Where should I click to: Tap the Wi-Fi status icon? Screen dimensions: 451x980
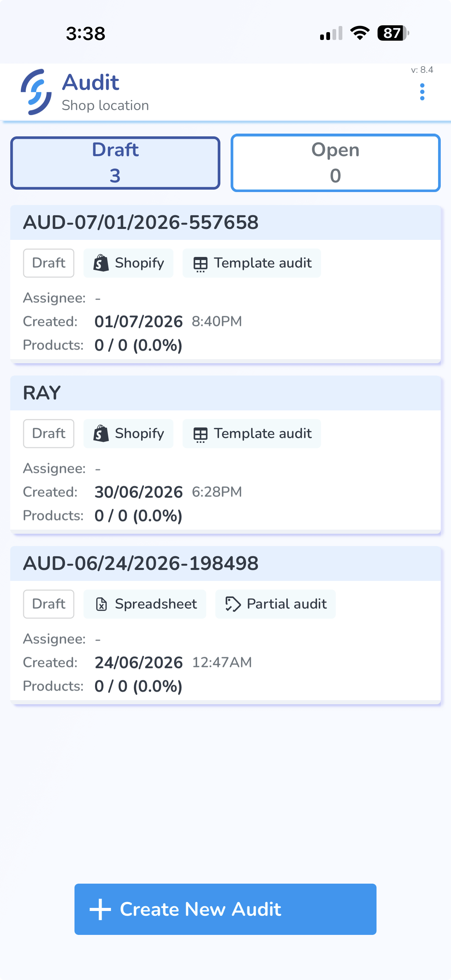[x=360, y=33]
